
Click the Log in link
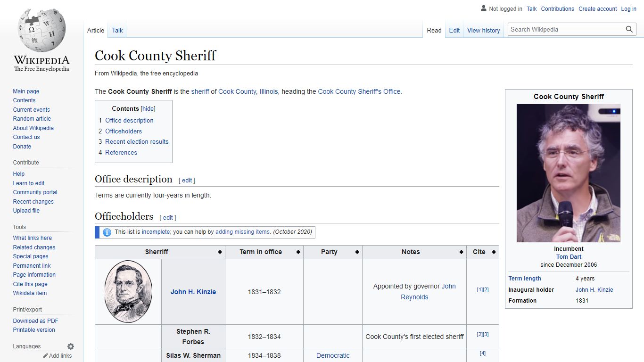pyautogui.click(x=628, y=9)
